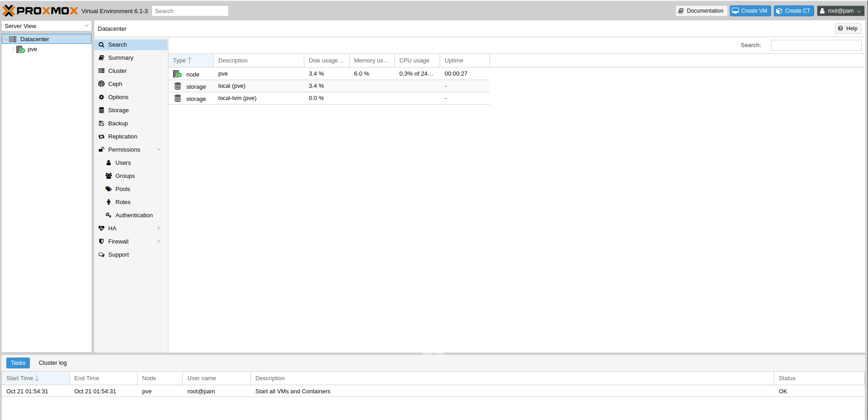The height and width of the screenshot is (420, 868).
Task: Expand the Firewall submenu arrow
Action: 159,242
